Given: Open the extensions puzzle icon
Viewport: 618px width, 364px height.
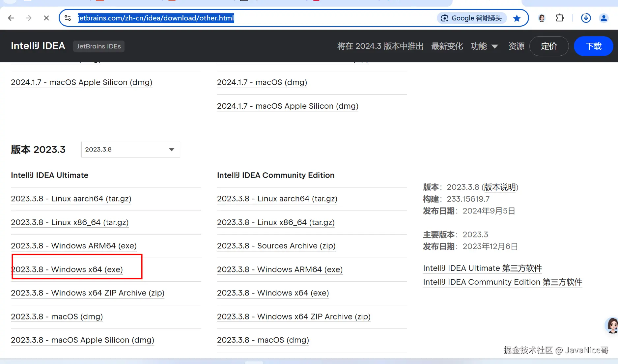Looking at the screenshot, I should coord(560,18).
